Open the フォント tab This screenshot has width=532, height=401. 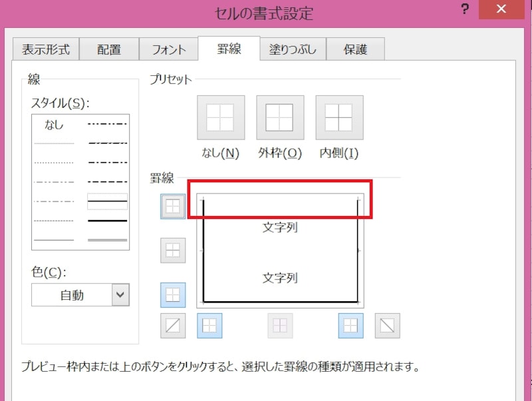click(169, 49)
